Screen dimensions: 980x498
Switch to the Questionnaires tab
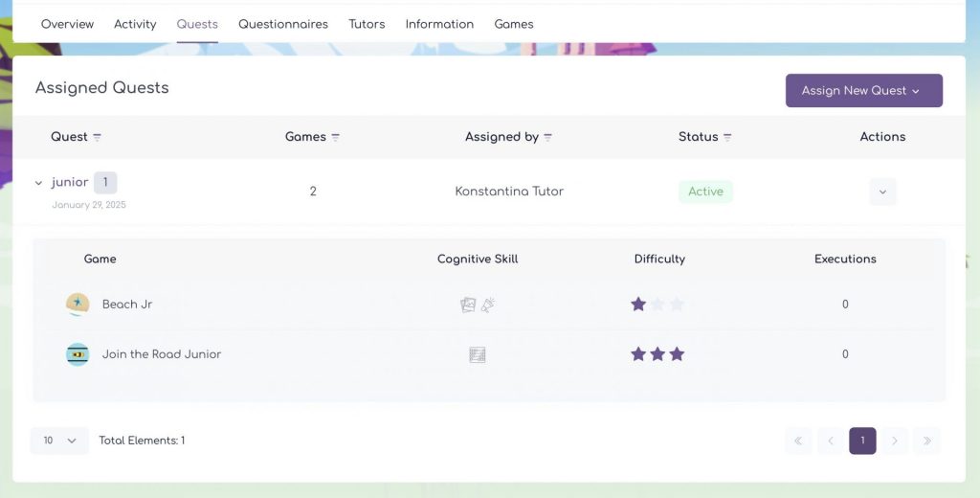[x=283, y=24]
